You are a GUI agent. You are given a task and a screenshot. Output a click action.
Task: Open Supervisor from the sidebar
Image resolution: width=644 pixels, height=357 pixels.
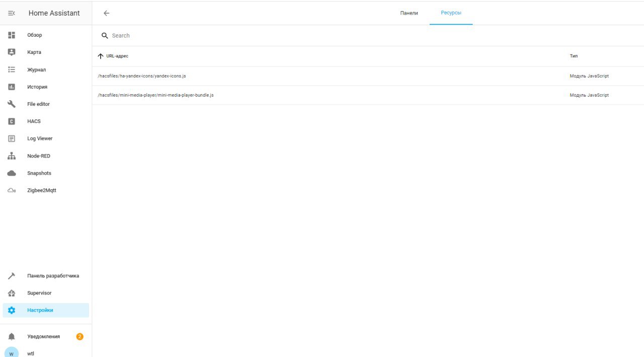click(x=46, y=293)
